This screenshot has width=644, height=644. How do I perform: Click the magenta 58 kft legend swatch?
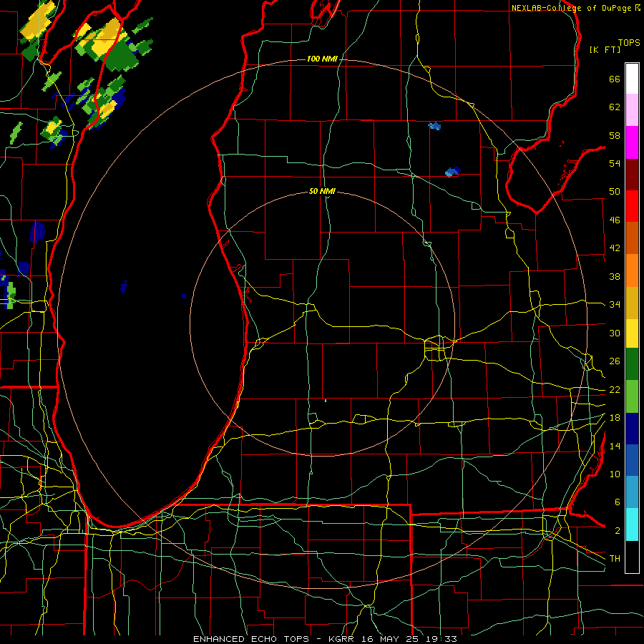[x=632, y=142]
